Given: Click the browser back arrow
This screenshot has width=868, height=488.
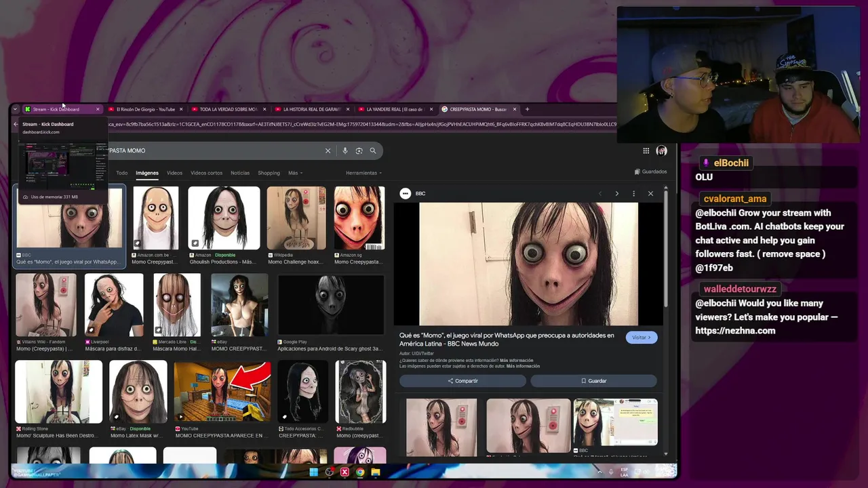Looking at the screenshot, I should pos(16,124).
